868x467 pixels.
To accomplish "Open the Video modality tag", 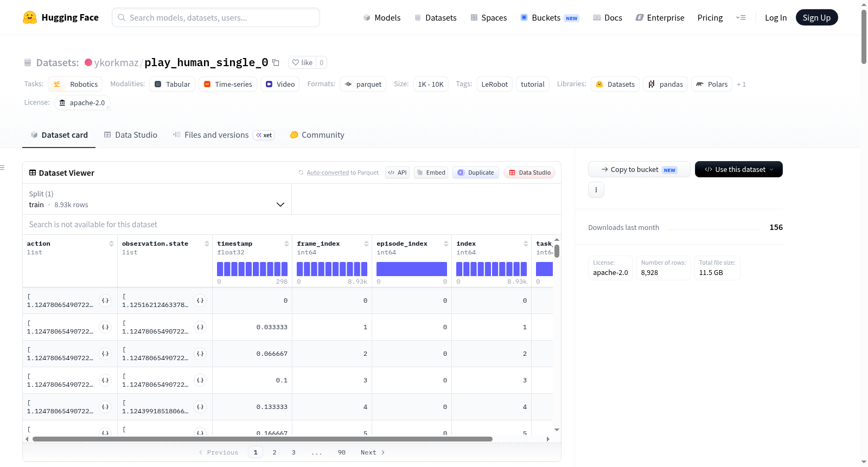I will [280, 84].
